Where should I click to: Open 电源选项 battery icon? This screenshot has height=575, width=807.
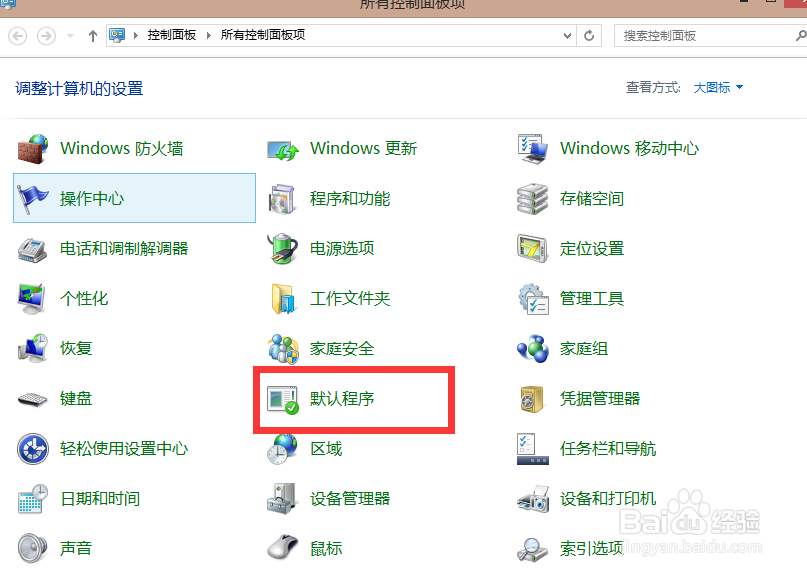coord(282,249)
